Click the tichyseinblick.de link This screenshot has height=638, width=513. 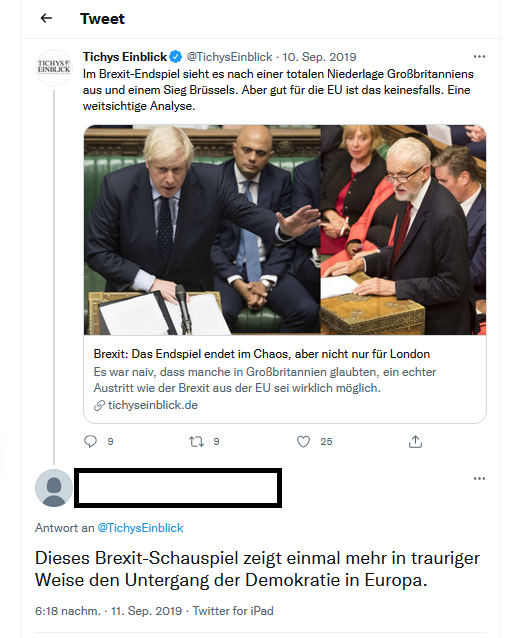153,405
